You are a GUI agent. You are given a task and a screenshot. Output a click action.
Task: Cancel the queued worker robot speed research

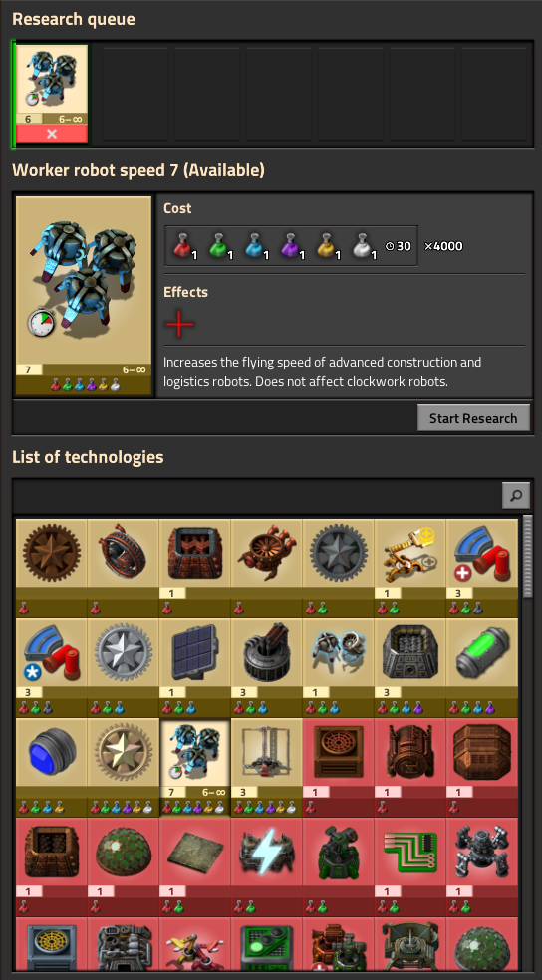[x=52, y=134]
